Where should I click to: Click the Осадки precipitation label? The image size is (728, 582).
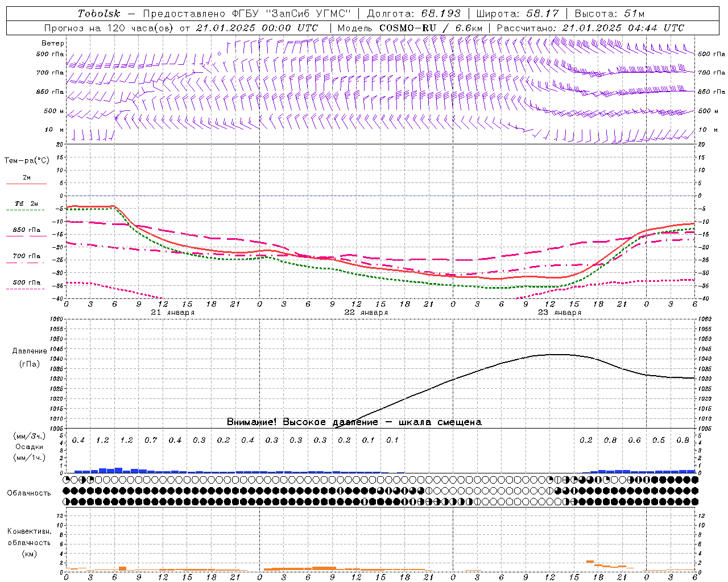point(30,447)
